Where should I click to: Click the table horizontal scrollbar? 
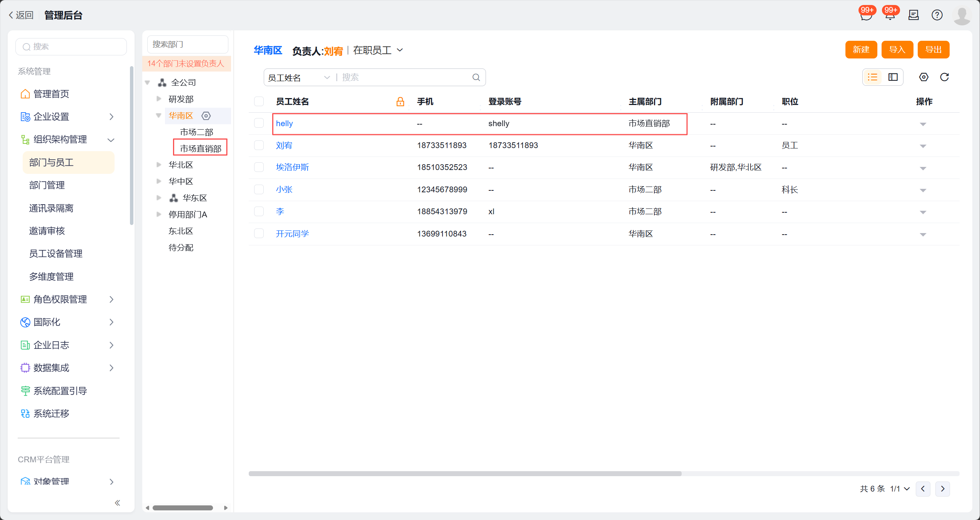[x=465, y=473]
